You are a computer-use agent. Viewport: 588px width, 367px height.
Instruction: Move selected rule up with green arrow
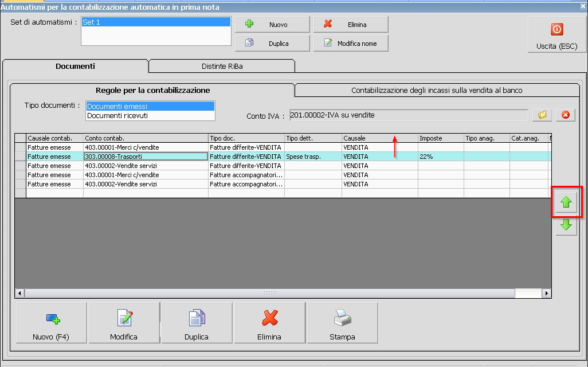coord(566,202)
